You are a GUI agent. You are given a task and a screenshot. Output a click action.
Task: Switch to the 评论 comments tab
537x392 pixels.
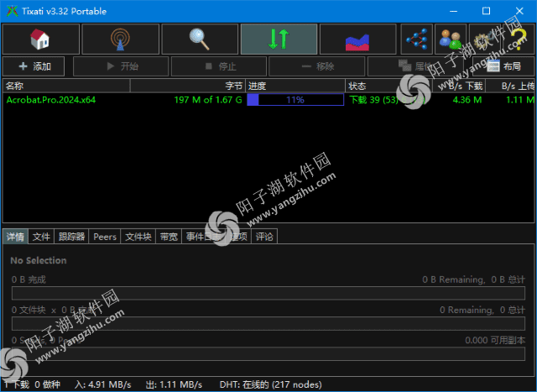[264, 237]
